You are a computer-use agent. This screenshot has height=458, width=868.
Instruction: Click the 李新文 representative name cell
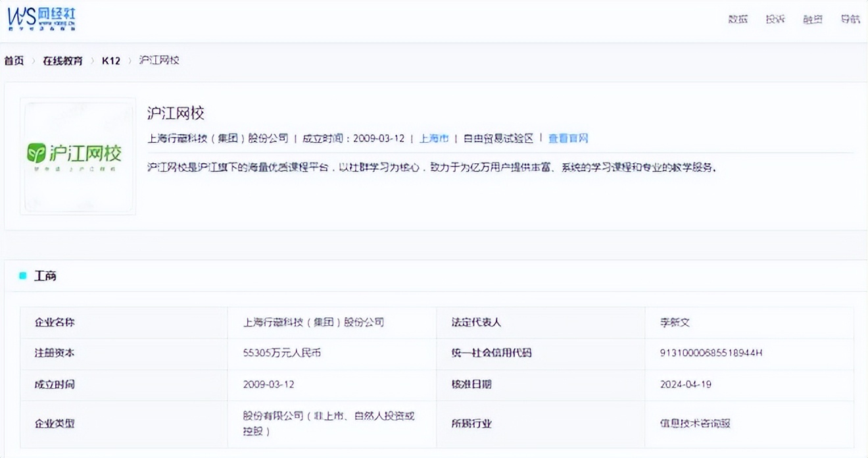pos(750,322)
